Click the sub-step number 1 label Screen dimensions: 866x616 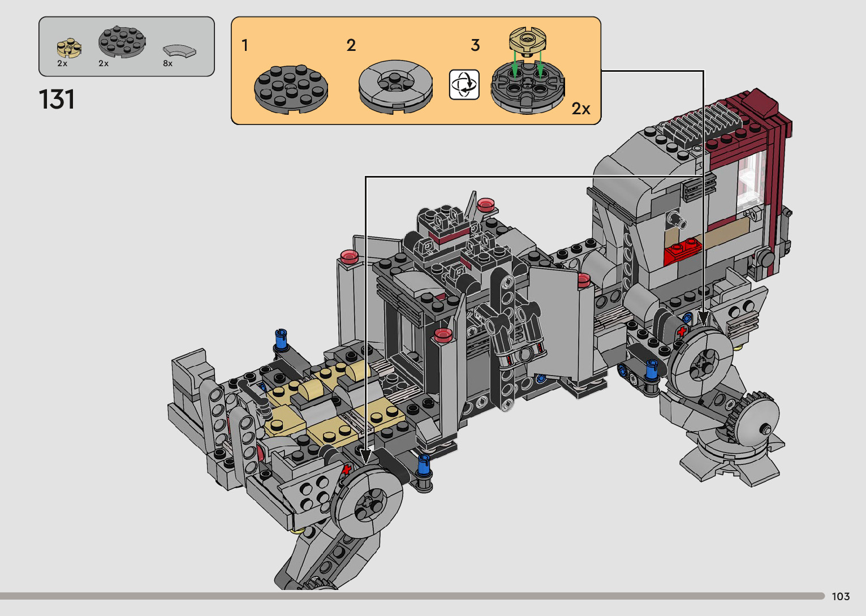pos(245,45)
